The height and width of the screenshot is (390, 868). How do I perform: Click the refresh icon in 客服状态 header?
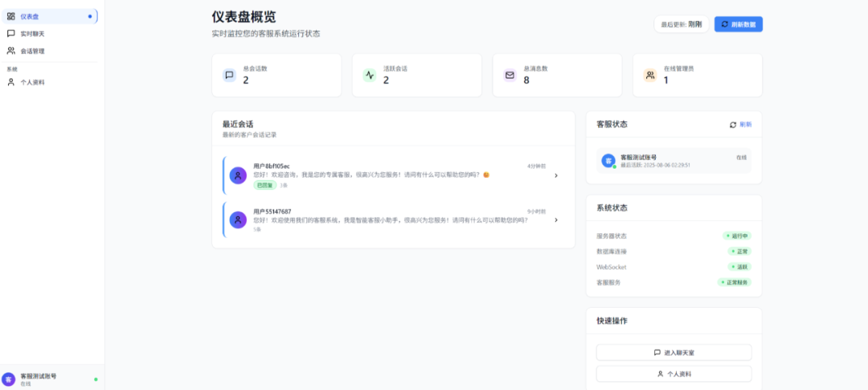pyautogui.click(x=733, y=125)
